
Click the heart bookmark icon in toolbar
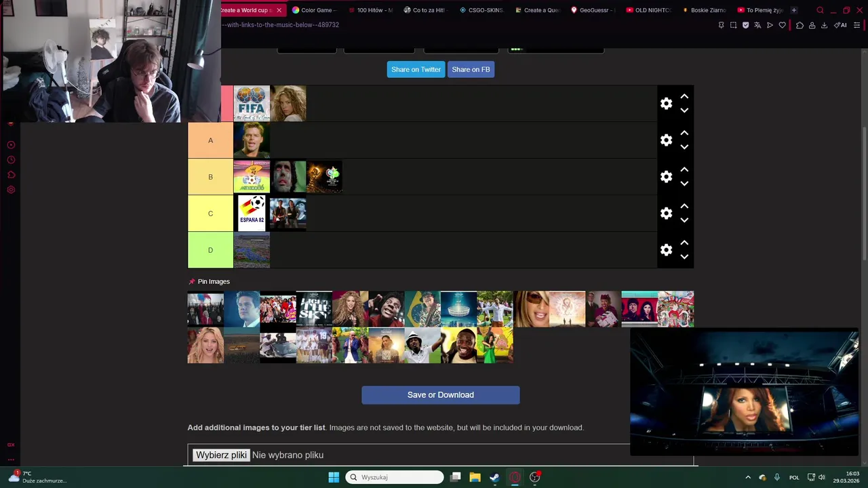pyautogui.click(x=782, y=25)
